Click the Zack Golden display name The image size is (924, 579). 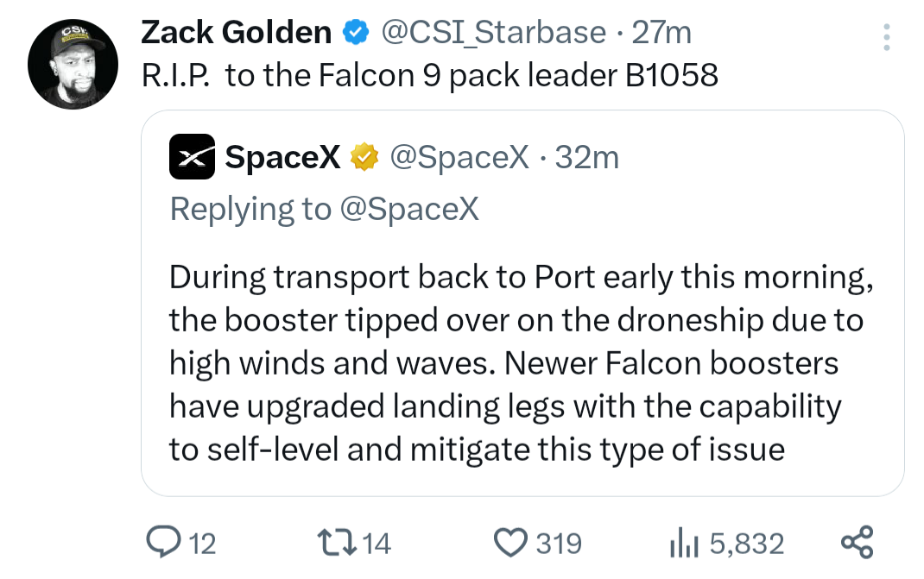click(236, 33)
